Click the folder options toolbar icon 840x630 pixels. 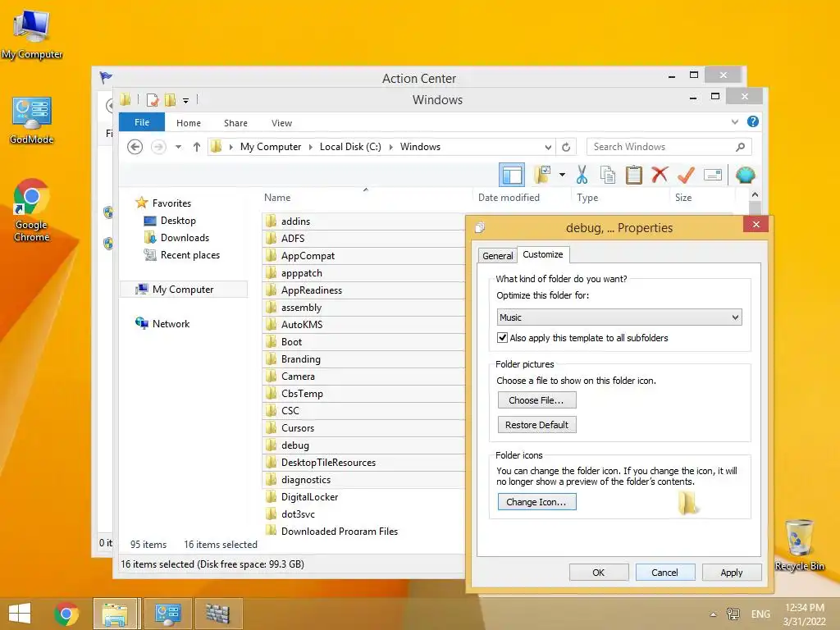pos(543,175)
